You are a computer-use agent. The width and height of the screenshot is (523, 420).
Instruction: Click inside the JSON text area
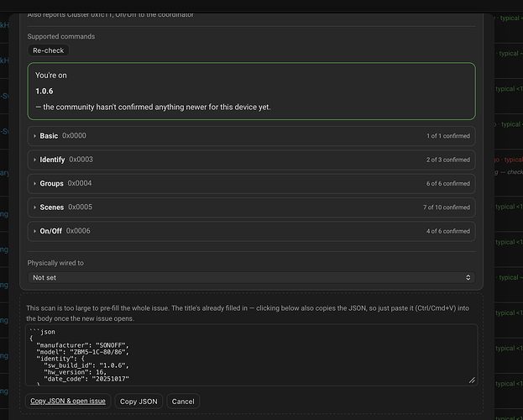tap(251, 354)
